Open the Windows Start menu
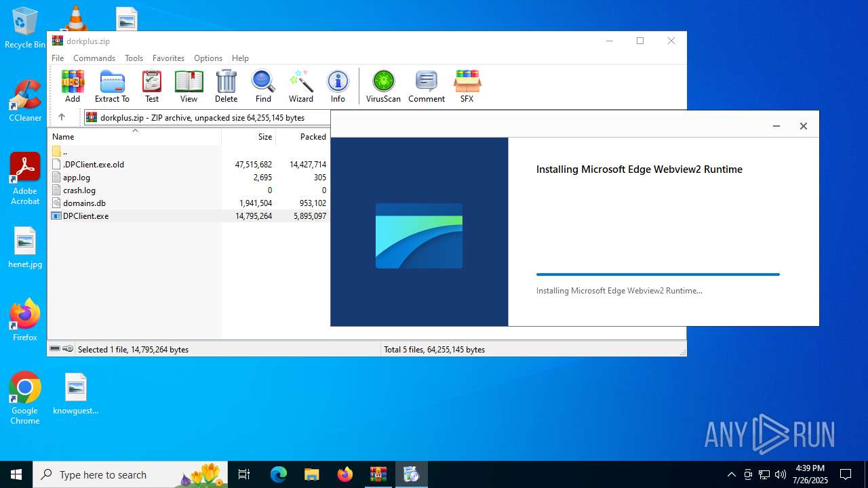 (16, 474)
